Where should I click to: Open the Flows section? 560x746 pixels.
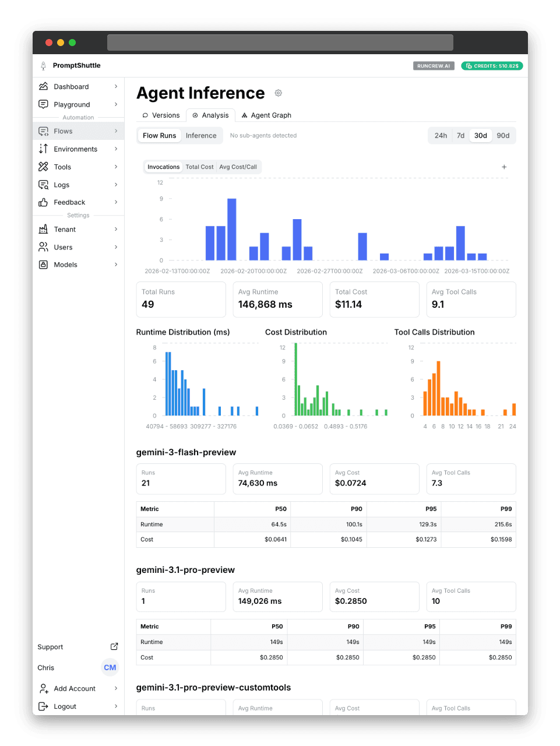pyautogui.click(x=62, y=131)
